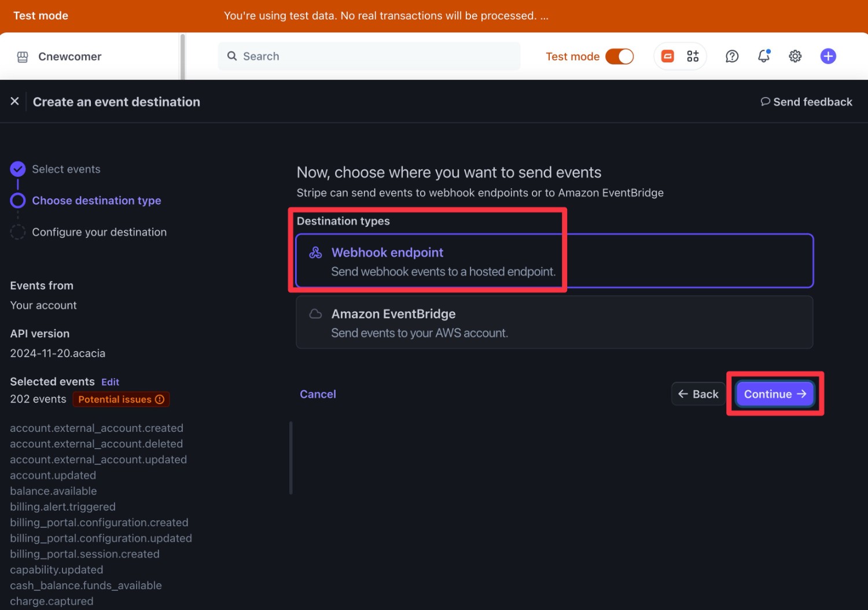Click cash_balance.funds_available event
Screen dimensions: 868x610
[86, 586]
